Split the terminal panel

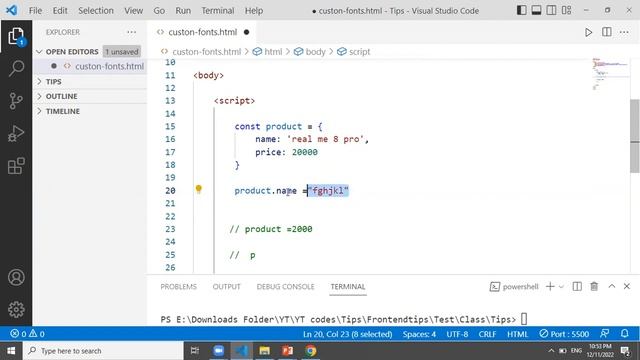577,287
